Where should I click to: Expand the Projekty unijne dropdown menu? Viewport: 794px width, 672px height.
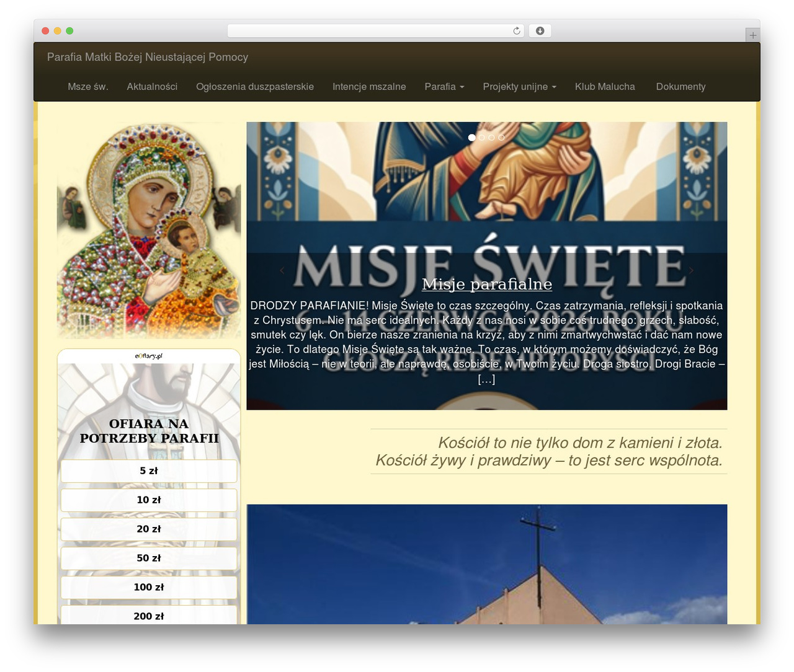[520, 87]
